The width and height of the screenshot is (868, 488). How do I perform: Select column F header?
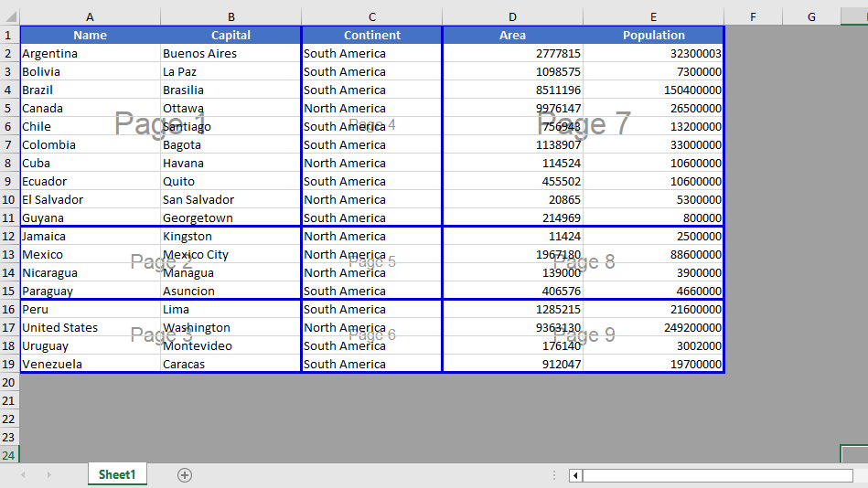pyautogui.click(x=753, y=17)
